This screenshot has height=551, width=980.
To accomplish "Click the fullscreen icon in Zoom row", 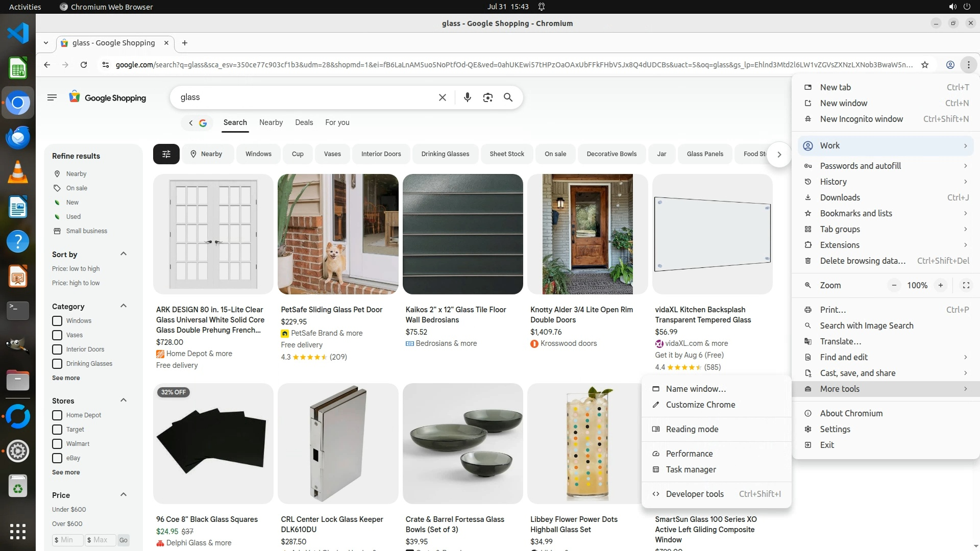I will point(966,286).
